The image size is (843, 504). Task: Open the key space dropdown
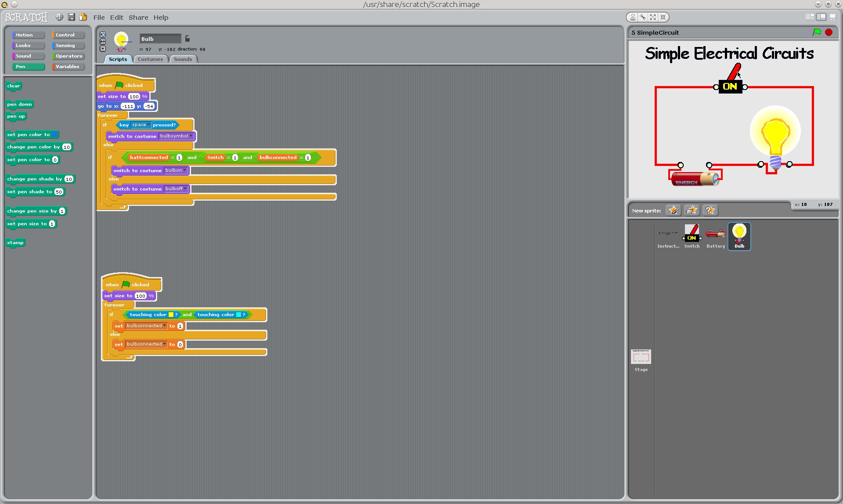141,125
